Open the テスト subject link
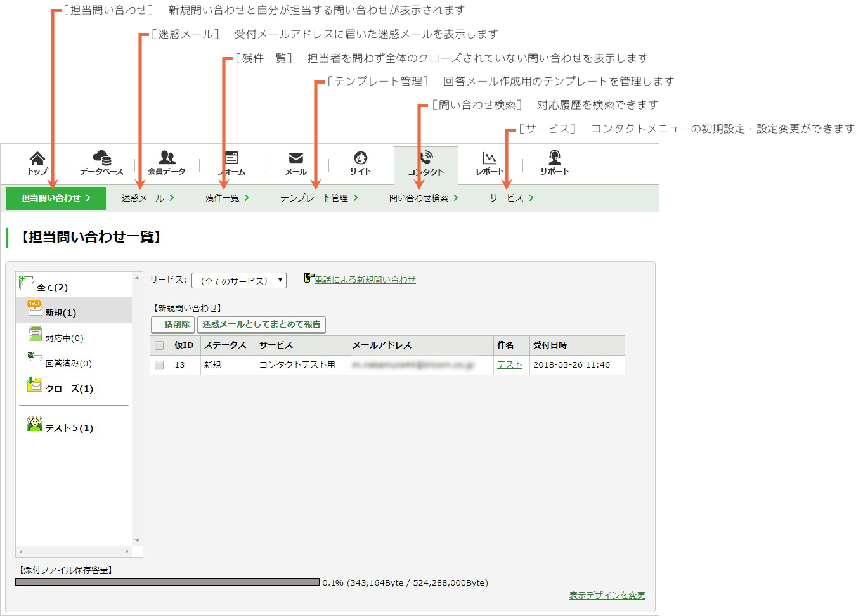The height and width of the screenshot is (616, 856). [510, 365]
